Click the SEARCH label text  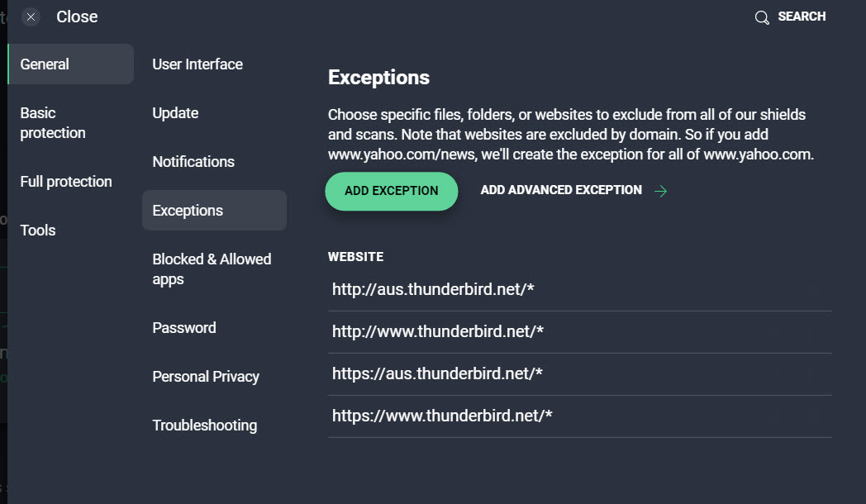802,17
